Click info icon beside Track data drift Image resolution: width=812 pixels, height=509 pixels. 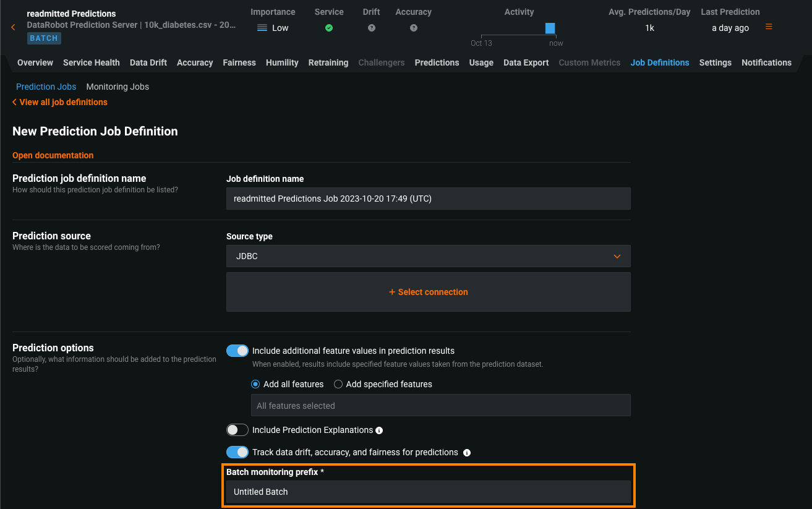(x=467, y=453)
